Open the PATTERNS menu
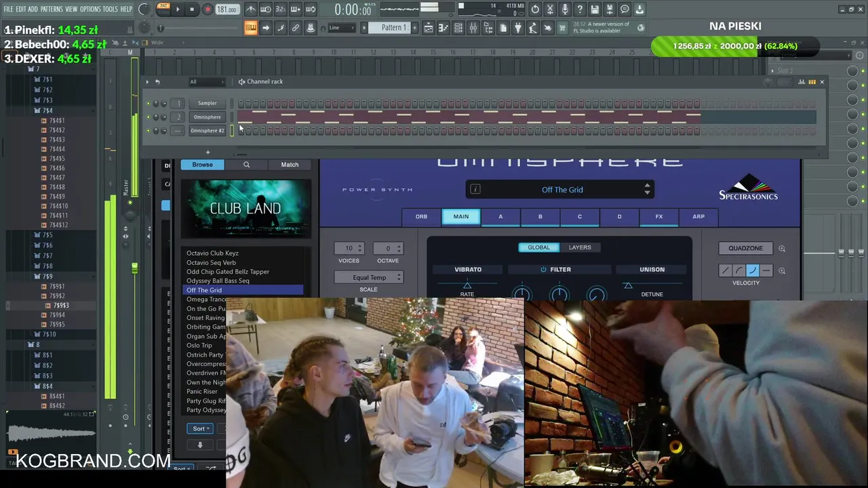 52,9
